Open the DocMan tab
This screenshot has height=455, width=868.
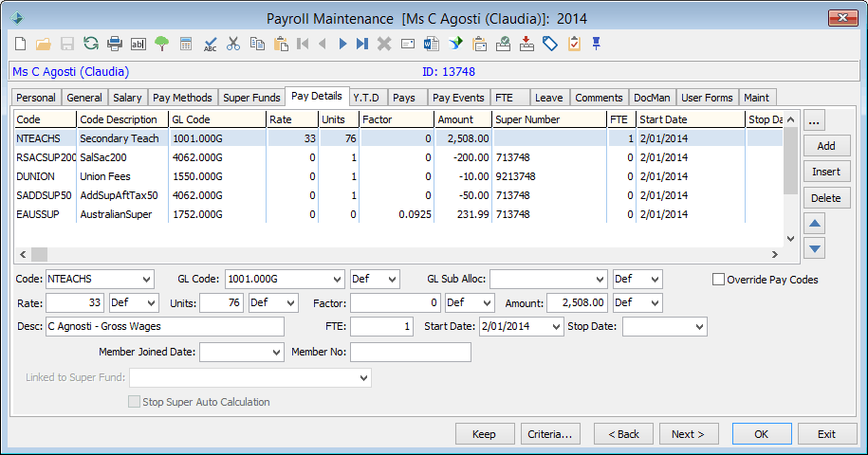pyautogui.click(x=652, y=98)
